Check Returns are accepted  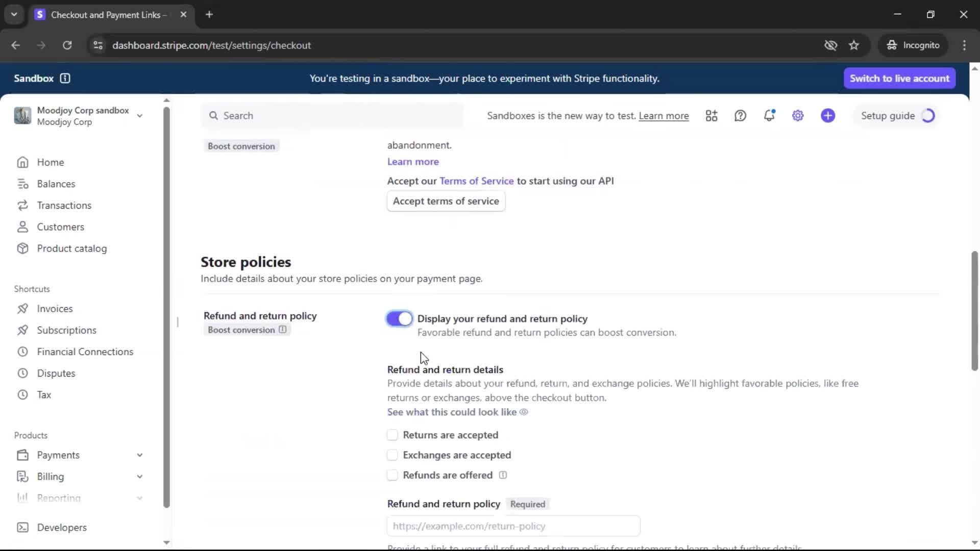[x=392, y=435]
